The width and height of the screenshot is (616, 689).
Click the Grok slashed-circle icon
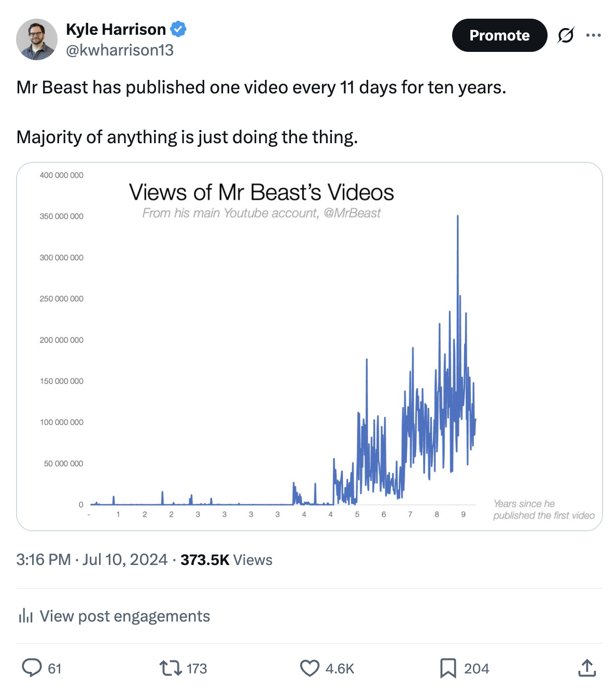566,35
